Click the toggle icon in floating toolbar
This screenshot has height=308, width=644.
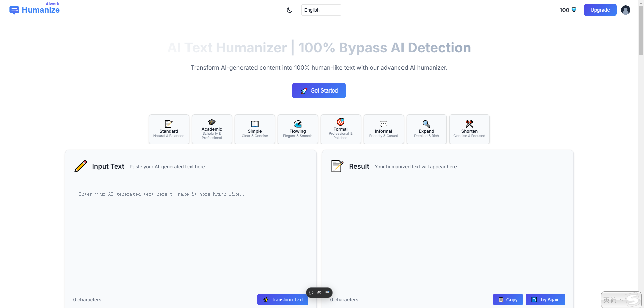point(319,293)
